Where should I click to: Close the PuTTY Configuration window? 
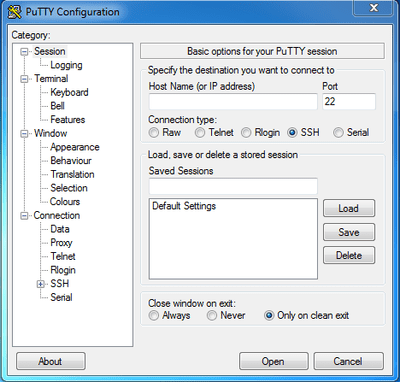374,8
